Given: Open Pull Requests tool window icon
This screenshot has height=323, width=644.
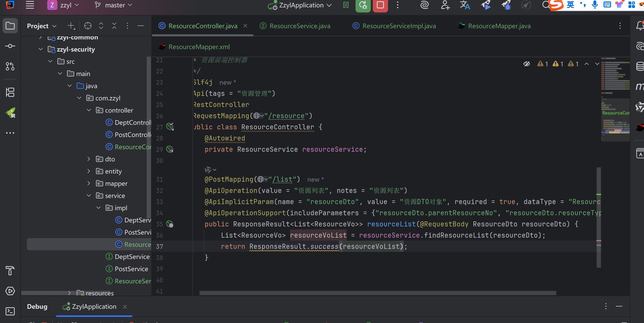Looking at the screenshot, I should click(x=10, y=66).
